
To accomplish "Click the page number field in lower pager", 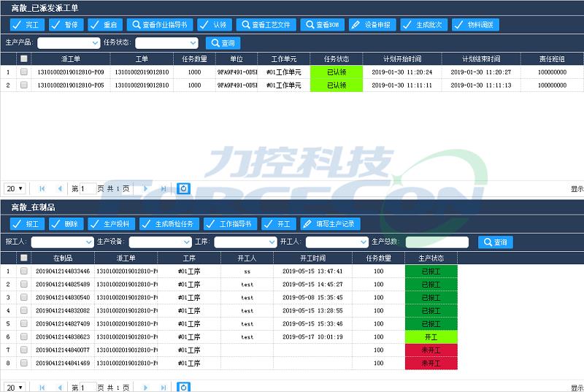I will 88,387.
